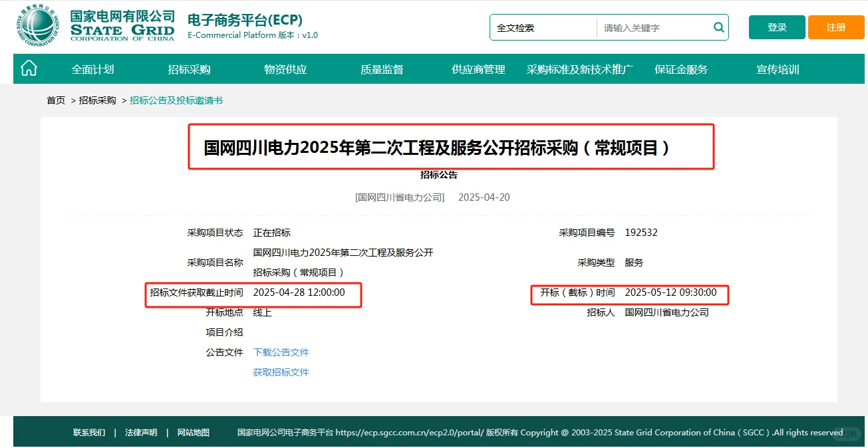Click the 获取招标文件 link
The image size is (868, 448).
pyautogui.click(x=281, y=372)
